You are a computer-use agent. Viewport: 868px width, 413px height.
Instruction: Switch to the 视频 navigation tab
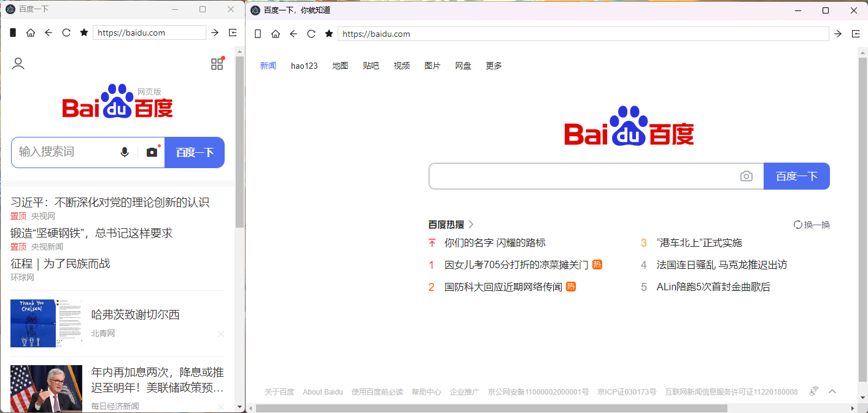pyautogui.click(x=401, y=66)
